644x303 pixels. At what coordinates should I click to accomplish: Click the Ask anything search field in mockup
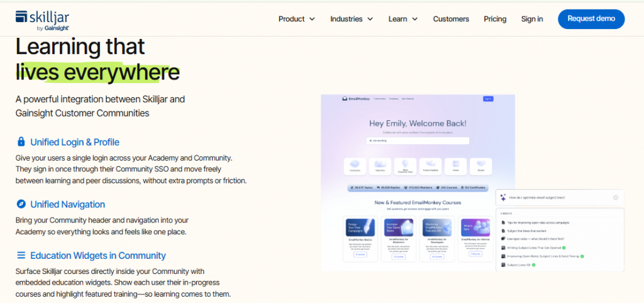coord(418,140)
